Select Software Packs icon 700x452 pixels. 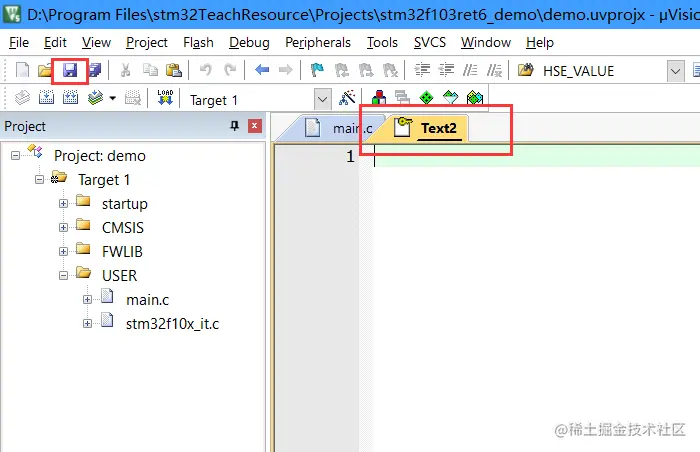[x=450, y=97]
